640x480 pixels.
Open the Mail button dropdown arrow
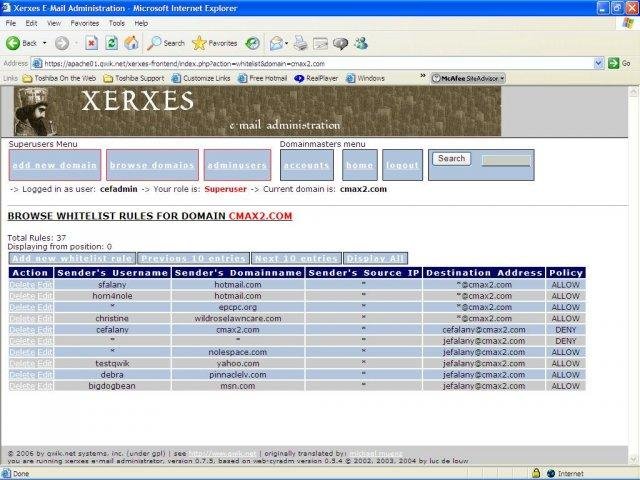click(286, 43)
